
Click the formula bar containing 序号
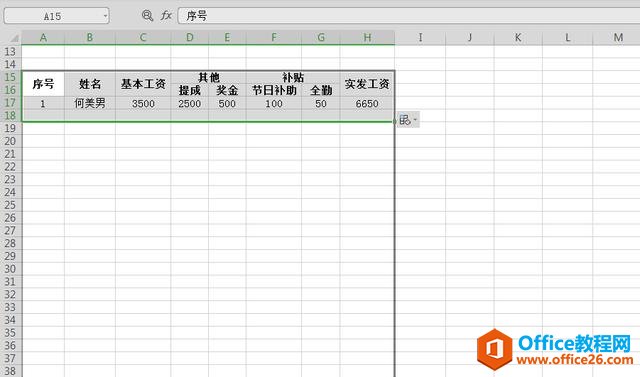(x=409, y=16)
